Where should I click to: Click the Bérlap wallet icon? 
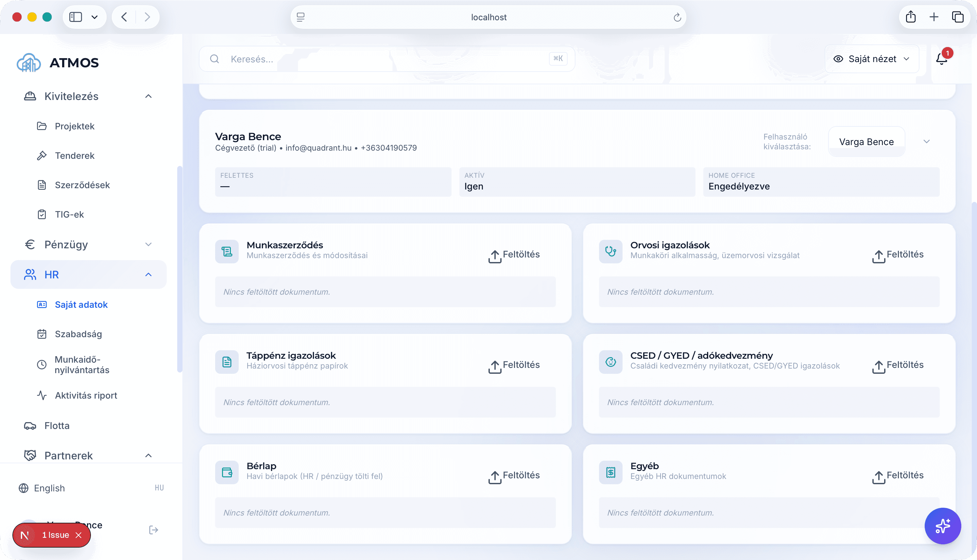click(227, 472)
